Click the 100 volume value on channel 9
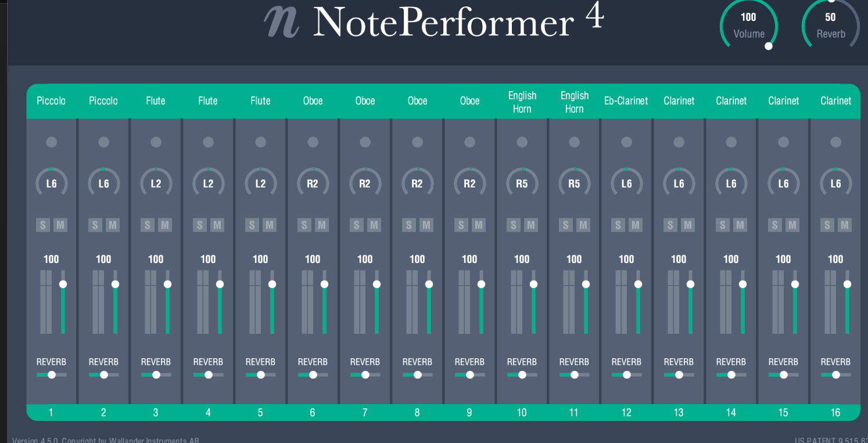 click(x=469, y=260)
